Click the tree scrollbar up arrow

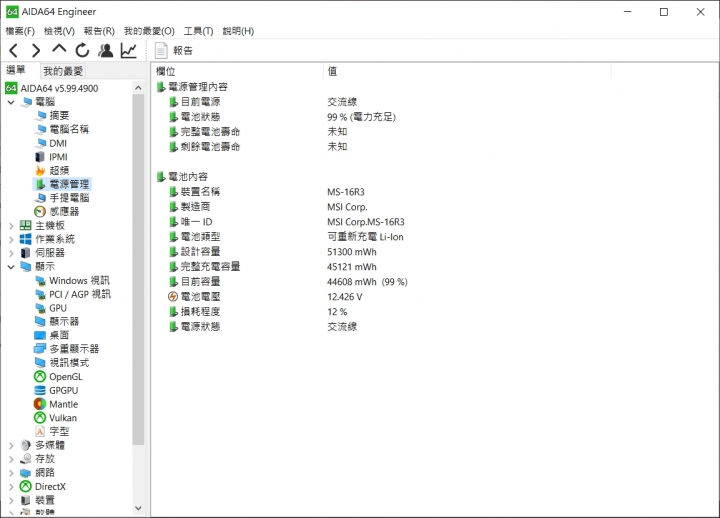[138, 87]
